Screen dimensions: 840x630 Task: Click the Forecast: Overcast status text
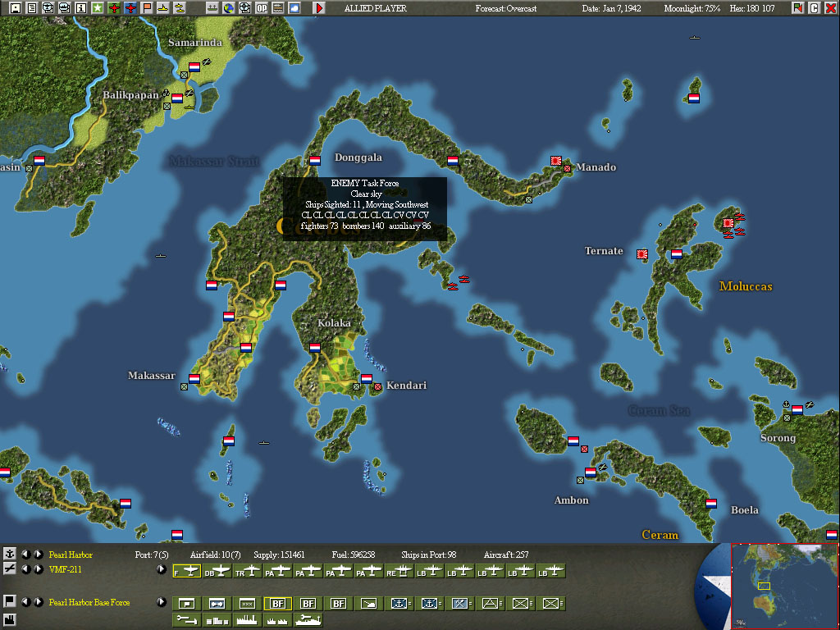click(505, 8)
